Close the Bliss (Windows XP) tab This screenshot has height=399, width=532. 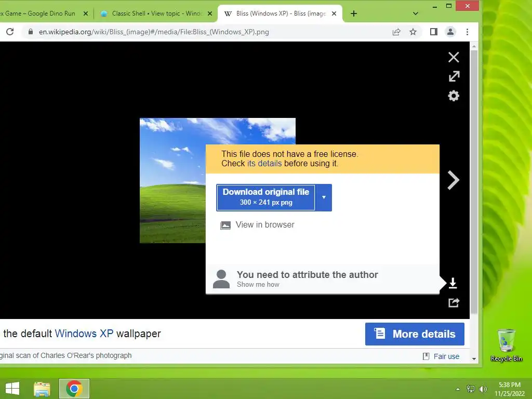pyautogui.click(x=334, y=14)
